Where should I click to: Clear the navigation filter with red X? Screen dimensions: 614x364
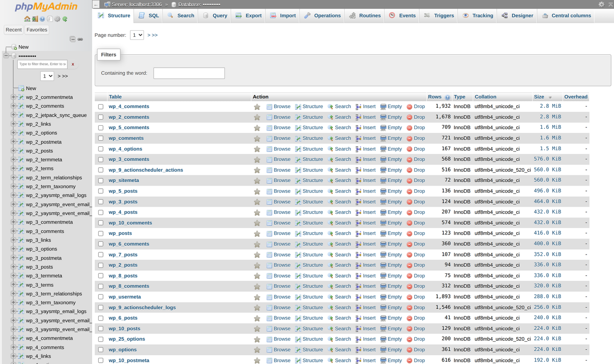coord(73,64)
